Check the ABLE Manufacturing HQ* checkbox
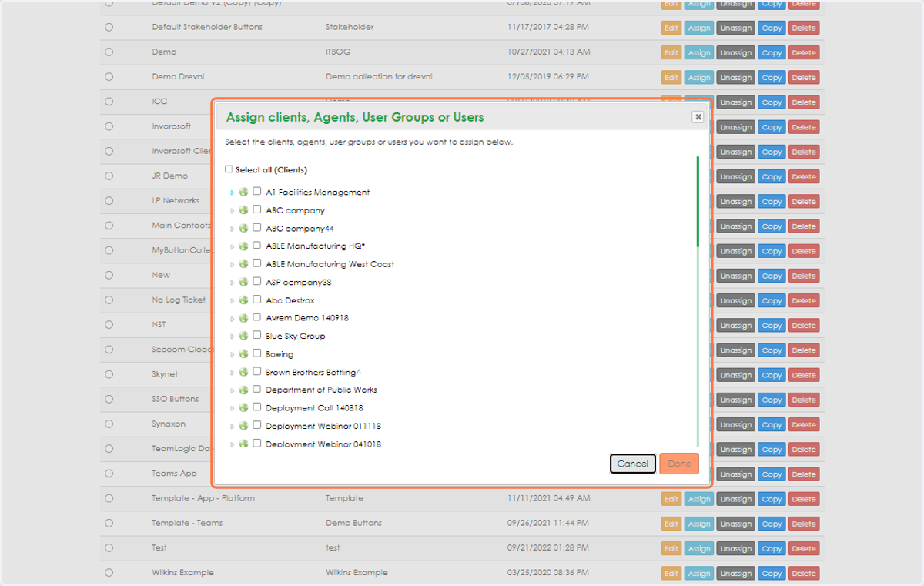 click(257, 246)
